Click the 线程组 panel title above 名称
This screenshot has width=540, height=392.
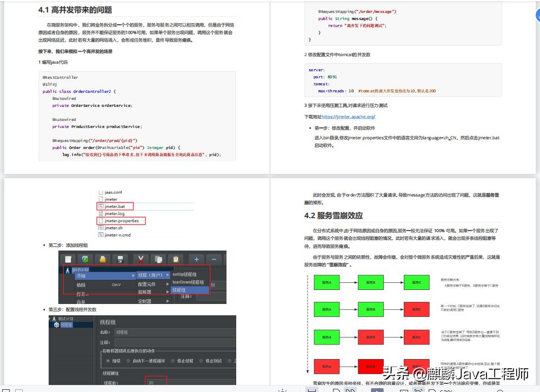pos(108,322)
